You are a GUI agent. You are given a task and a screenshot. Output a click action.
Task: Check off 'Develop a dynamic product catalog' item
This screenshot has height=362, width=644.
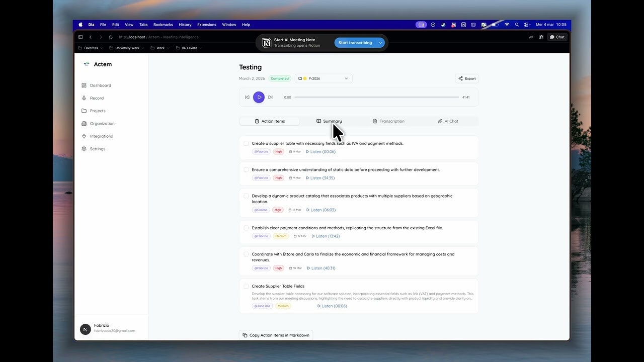(246, 196)
